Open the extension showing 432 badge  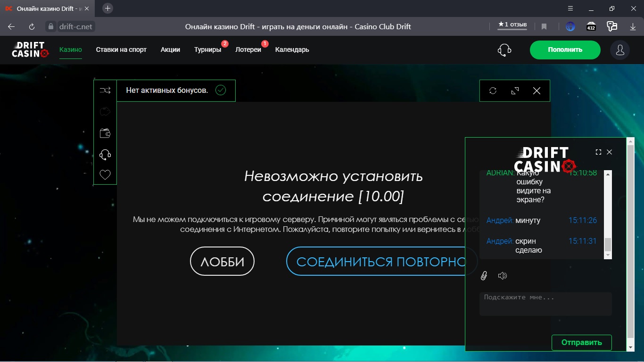click(x=591, y=26)
